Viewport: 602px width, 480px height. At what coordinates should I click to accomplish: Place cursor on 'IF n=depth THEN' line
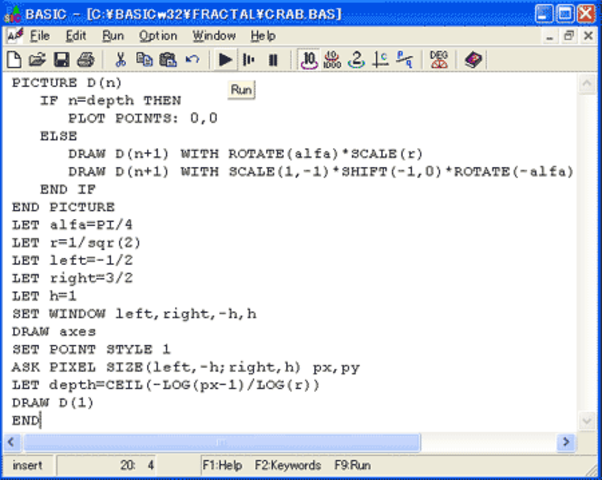[x=111, y=101]
